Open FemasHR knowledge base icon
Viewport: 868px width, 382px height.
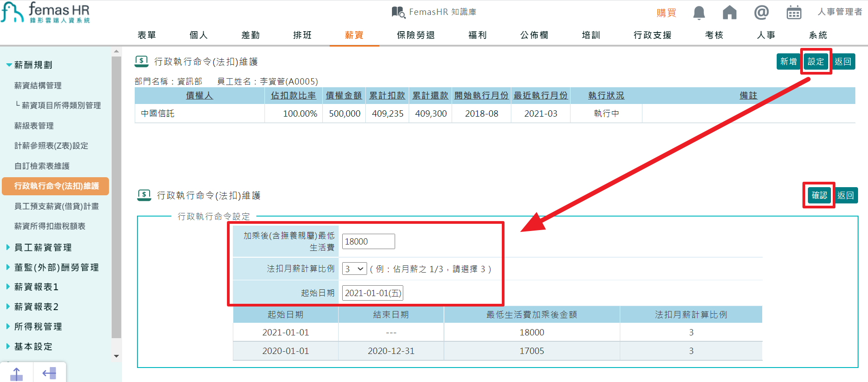[x=398, y=12]
